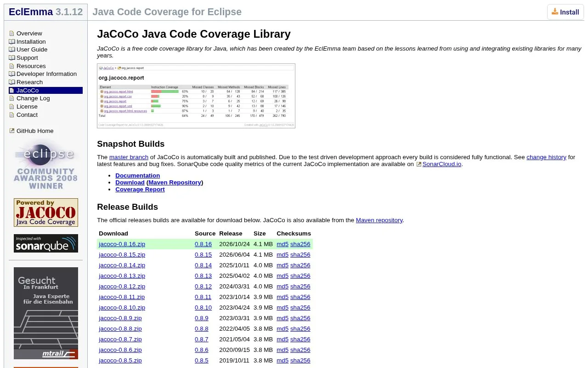Open the Powered by JaCoCo badge
The height and width of the screenshot is (368, 588).
[x=46, y=213]
